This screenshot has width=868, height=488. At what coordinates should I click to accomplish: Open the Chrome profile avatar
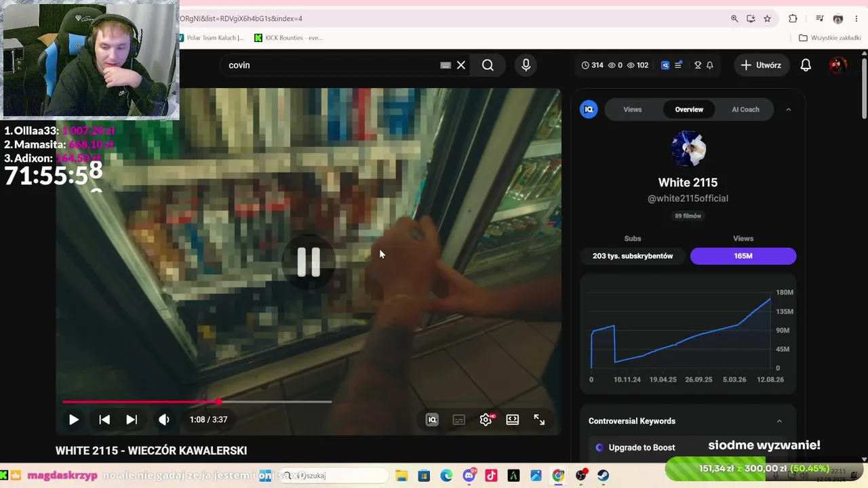(838, 18)
